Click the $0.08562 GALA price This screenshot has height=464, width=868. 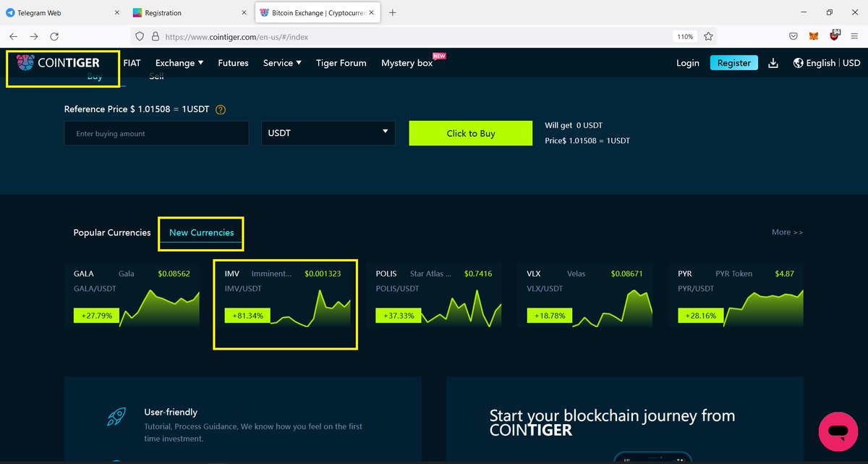point(174,274)
